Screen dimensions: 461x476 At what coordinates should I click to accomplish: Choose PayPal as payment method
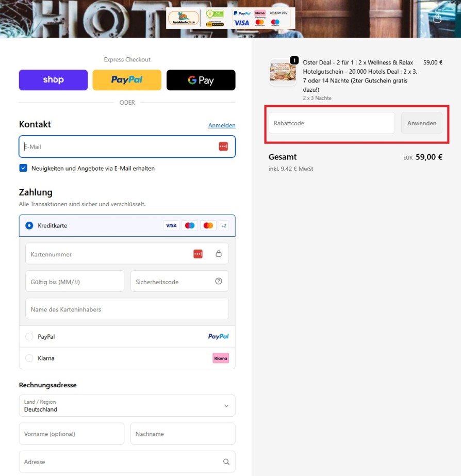pyautogui.click(x=29, y=337)
